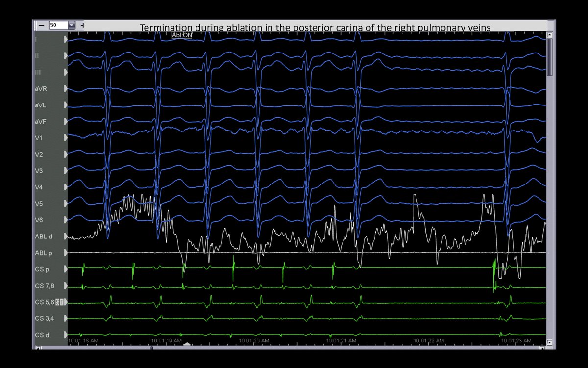Click the aVR channel arrow icon

[65, 89]
